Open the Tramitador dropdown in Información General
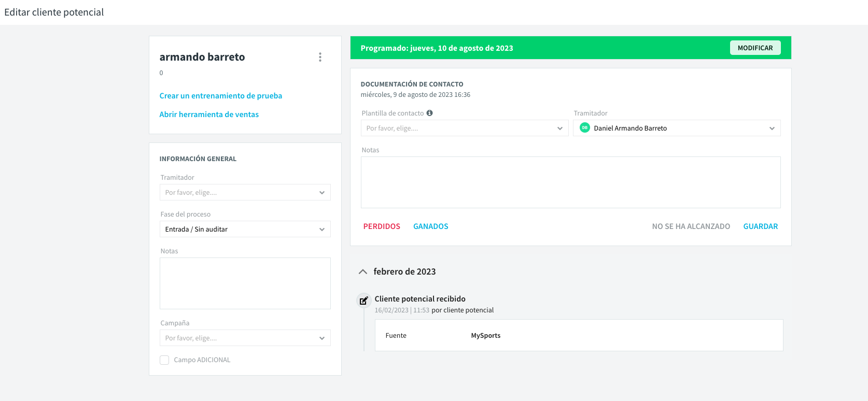 (245, 192)
